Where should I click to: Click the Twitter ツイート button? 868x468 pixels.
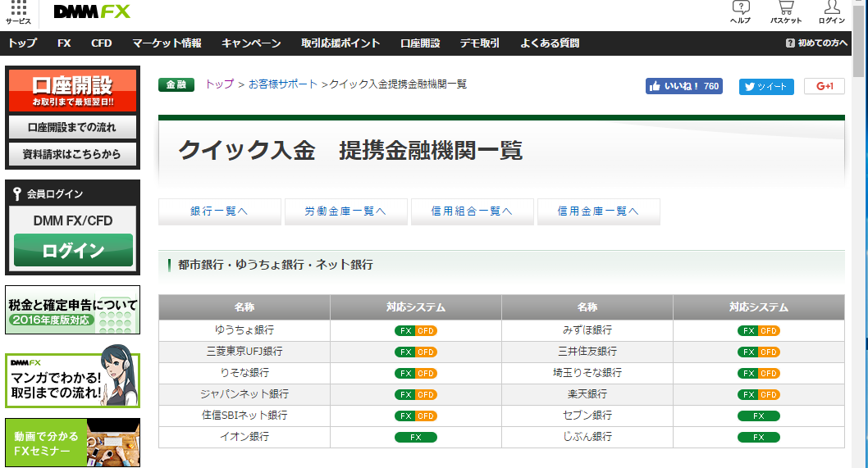[766, 87]
